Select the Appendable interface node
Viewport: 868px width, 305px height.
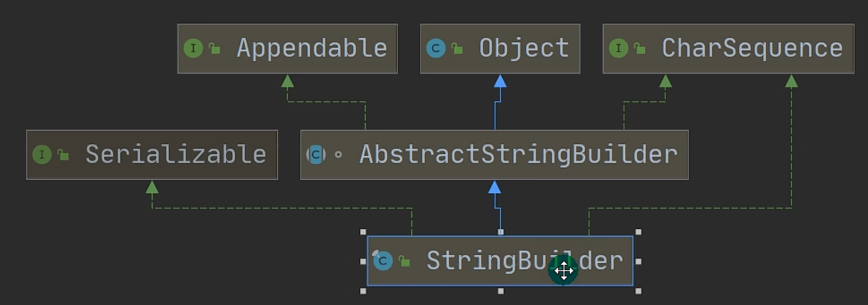point(287,49)
